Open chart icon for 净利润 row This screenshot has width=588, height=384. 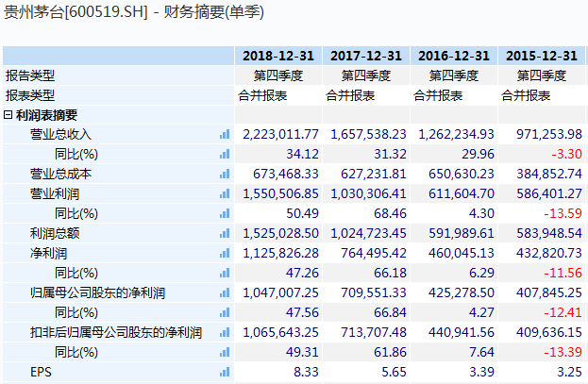(225, 254)
